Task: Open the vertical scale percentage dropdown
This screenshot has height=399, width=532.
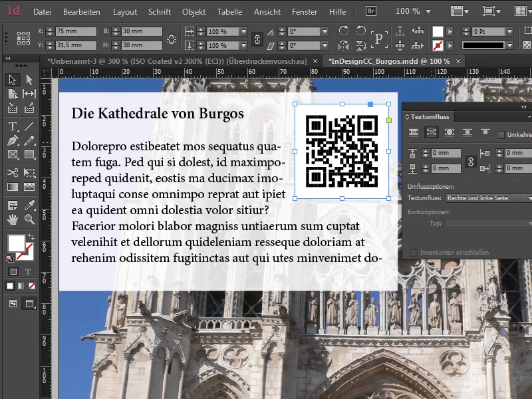Action: (243, 45)
